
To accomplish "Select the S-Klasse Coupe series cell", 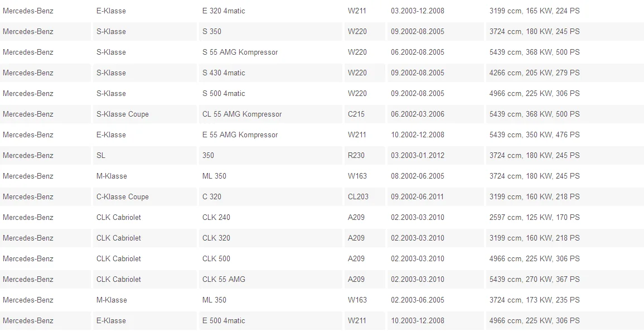I will click(144, 114).
